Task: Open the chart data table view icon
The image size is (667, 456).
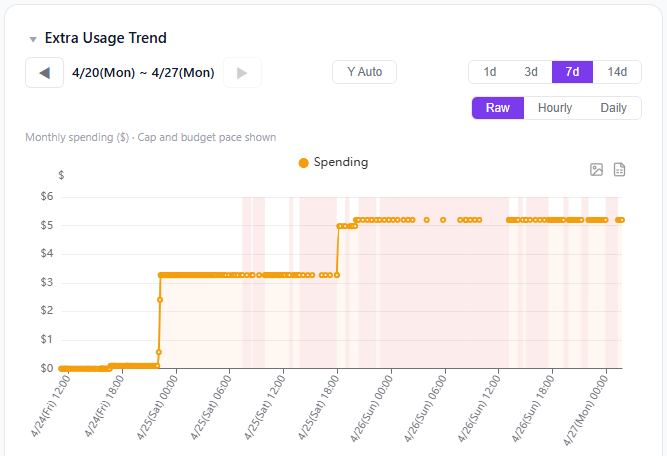Action: pyautogui.click(x=620, y=170)
